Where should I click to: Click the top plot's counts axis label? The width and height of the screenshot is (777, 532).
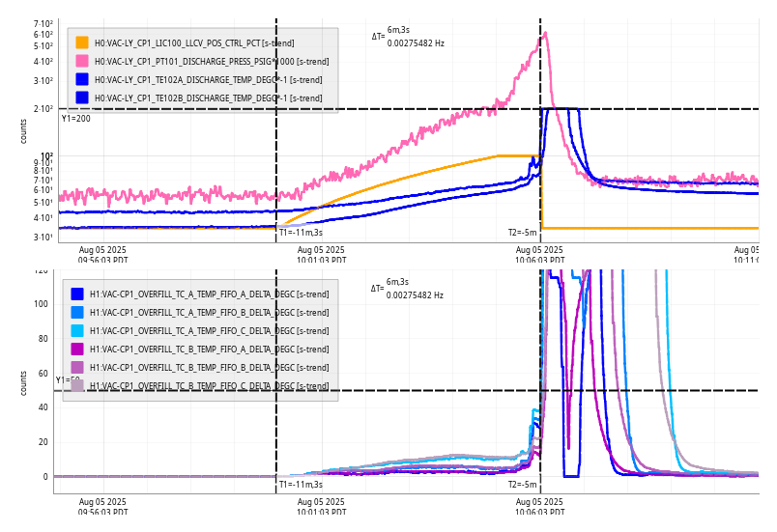[x=24, y=132]
